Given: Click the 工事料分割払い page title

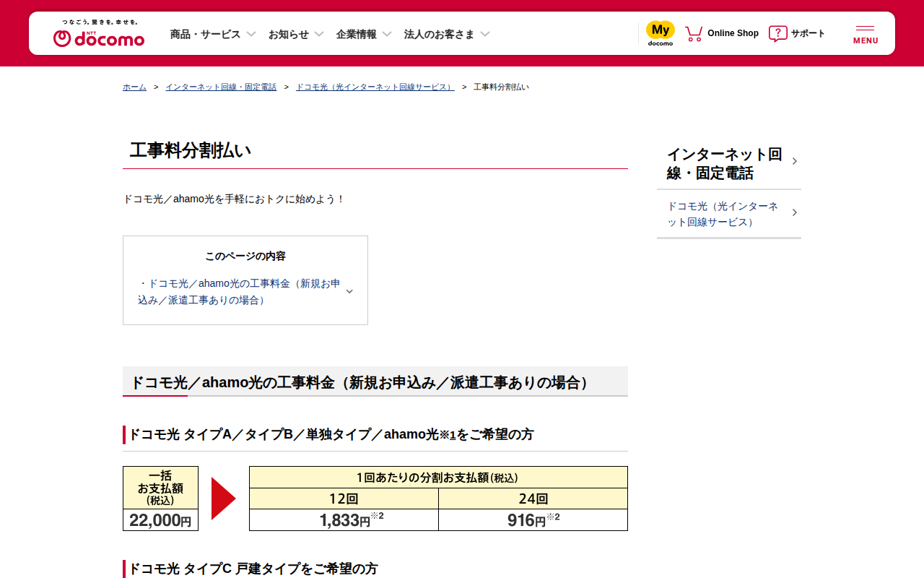Looking at the screenshot, I should (x=191, y=150).
